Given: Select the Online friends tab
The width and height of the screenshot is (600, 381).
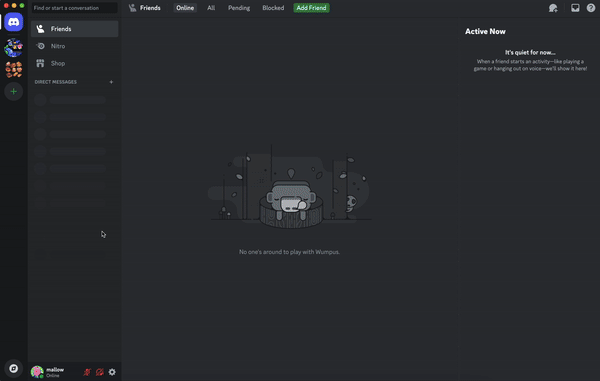Looking at the screenshot, I should tap(185, 8).
